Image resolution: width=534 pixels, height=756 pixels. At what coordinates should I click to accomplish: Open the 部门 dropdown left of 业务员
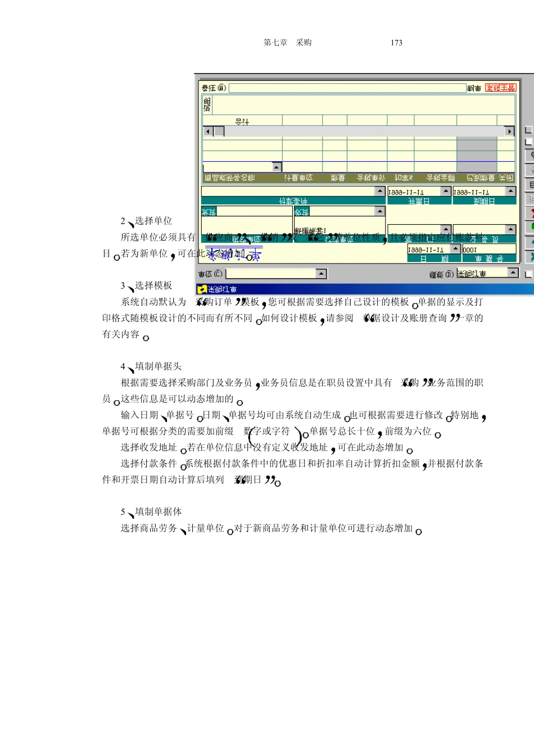tap(446, 229)
